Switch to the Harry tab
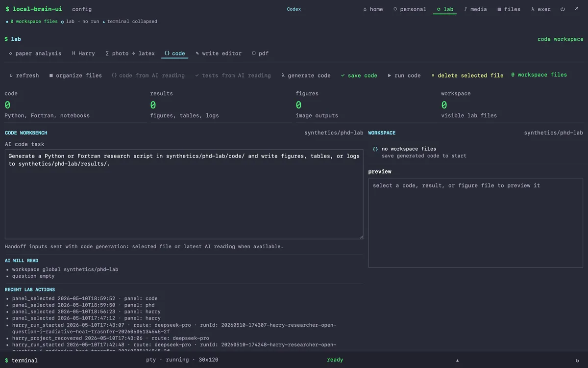This screenshot has width=588, height=368. tap(83, 53)
